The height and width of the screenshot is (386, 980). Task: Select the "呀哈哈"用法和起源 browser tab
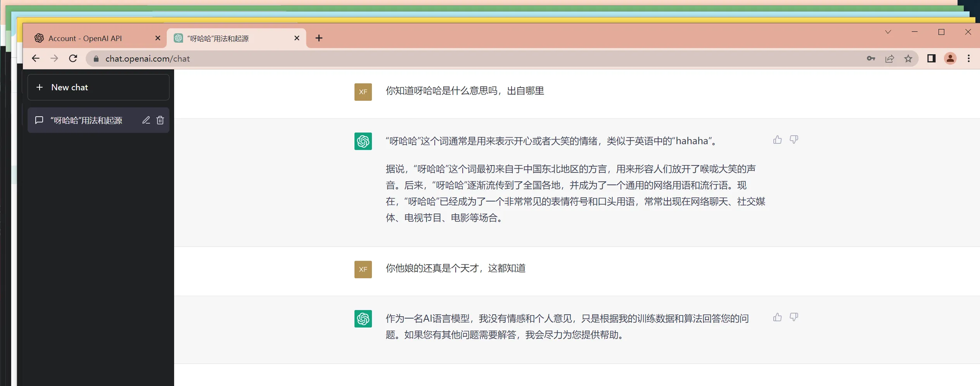(237, 38)
